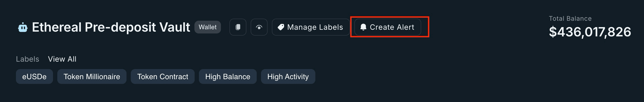Viewport: 644px width, 102px height.
Task: Open the Create Alert button
Action: pyautogui.click(x=388, y=27)
